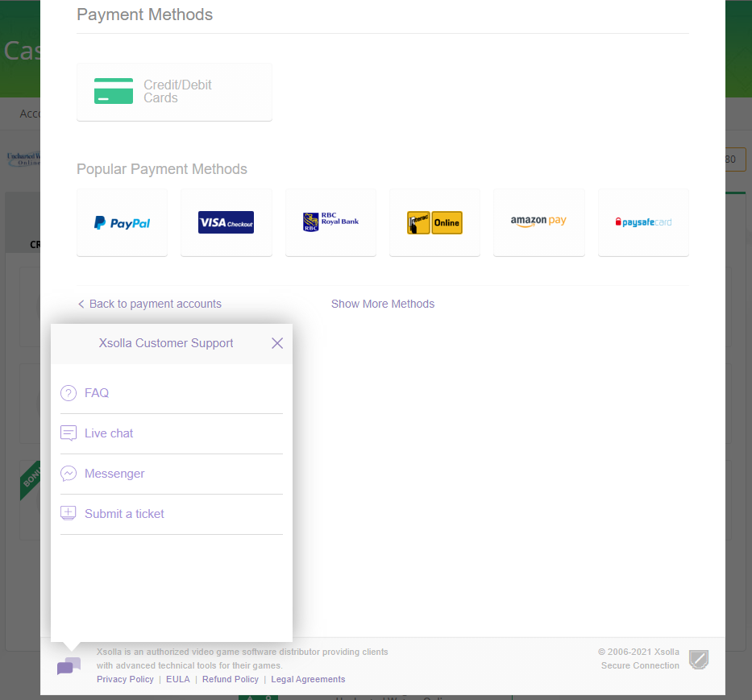Click the Xsolla Customer Support title
The image size is (752, 700).
[x=166, y=343]
